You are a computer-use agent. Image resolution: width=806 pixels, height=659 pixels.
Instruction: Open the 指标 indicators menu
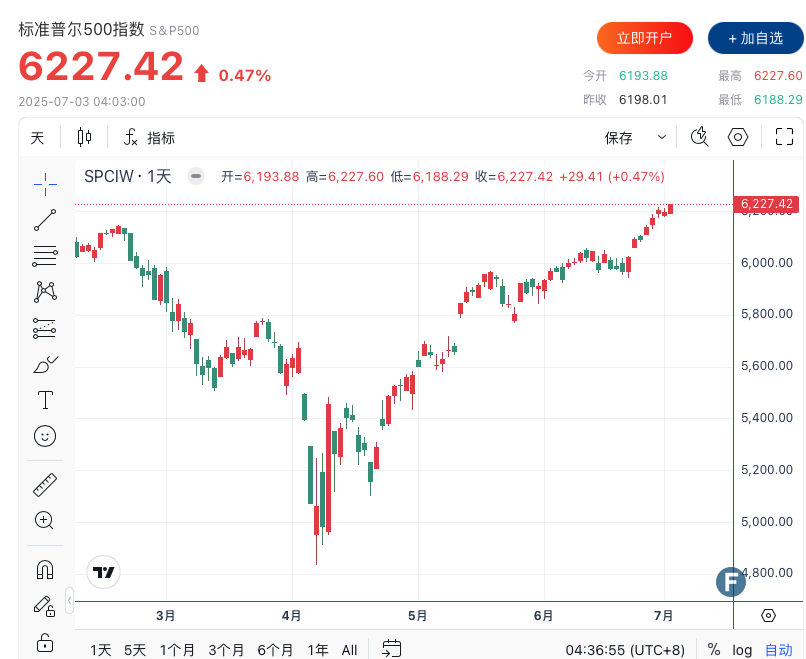point(149,137)
